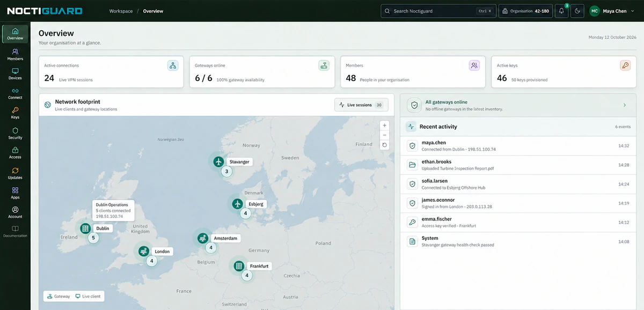Open the sofia.larsen activity entry
The height and width of the screenshot is (310, 644).
519,184
